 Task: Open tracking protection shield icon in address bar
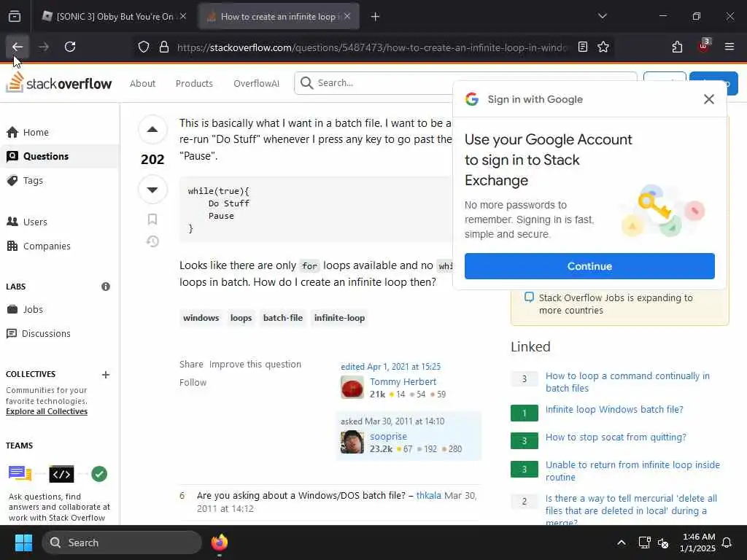(x=144, y=47)
